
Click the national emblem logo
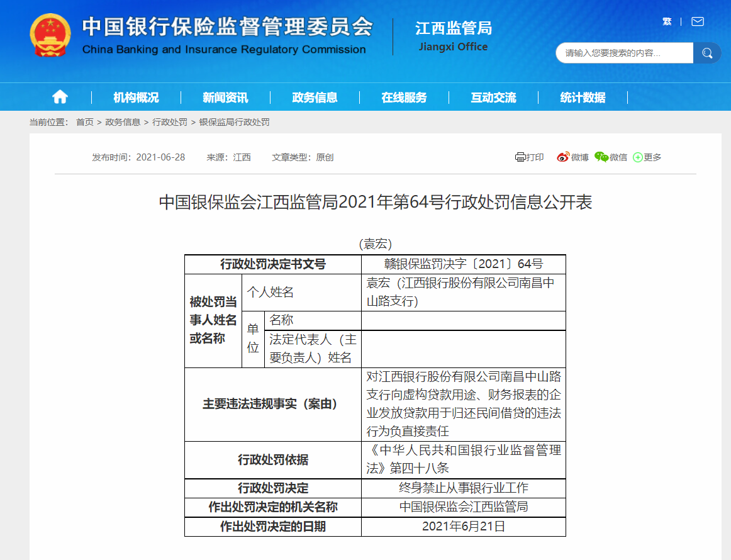point(50,35)
